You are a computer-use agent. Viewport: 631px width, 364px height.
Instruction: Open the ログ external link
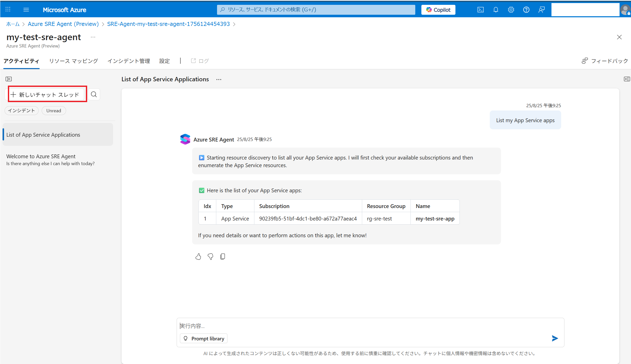tap(200, 61)
